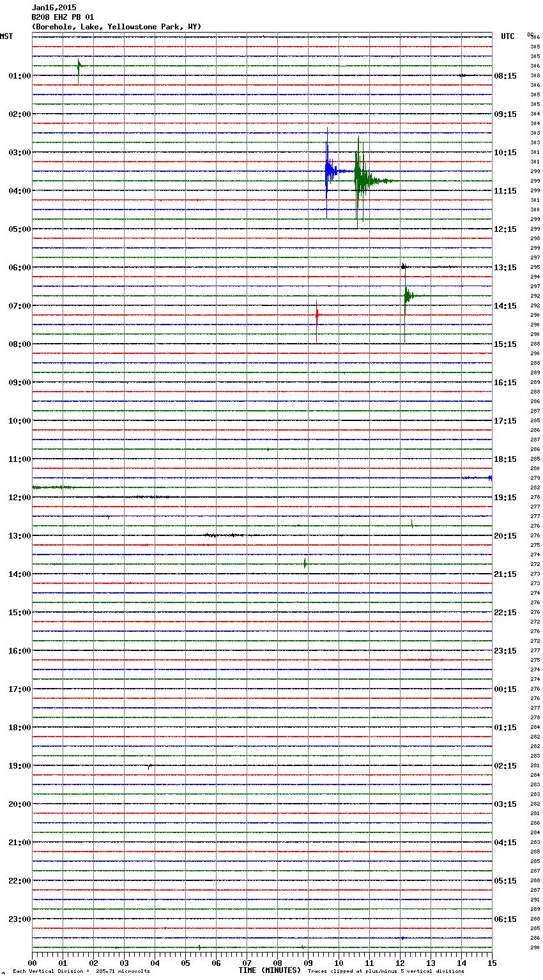Screen dimensions: 543x980
Task: Click the 12 minute tick label
Action: (400, 963)
